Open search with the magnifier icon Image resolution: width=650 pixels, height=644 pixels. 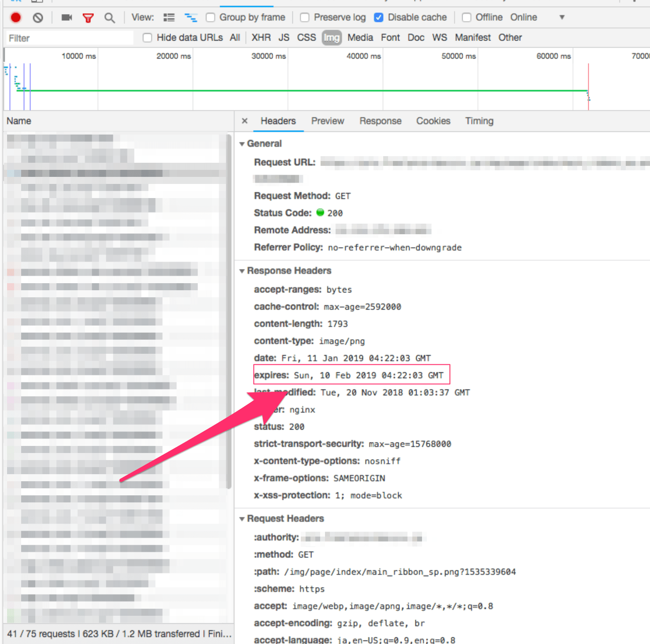pyautogui.click(x=109, y=18)
